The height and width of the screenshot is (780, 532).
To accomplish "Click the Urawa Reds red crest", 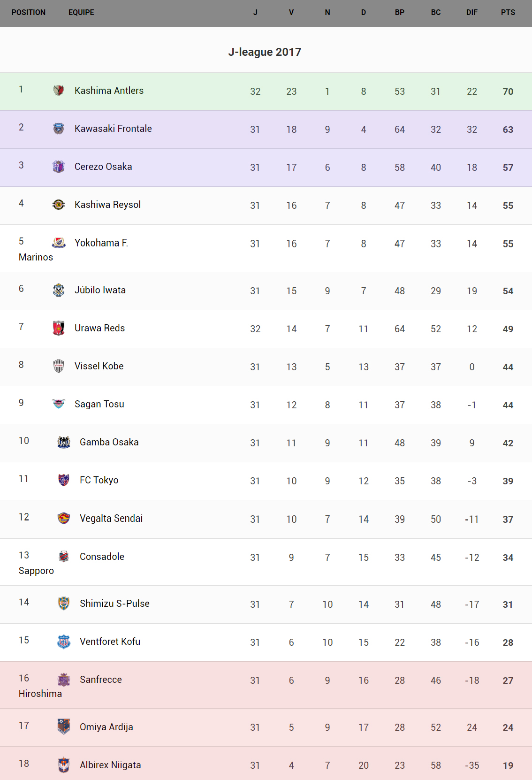I will click(x=59, y=328).
